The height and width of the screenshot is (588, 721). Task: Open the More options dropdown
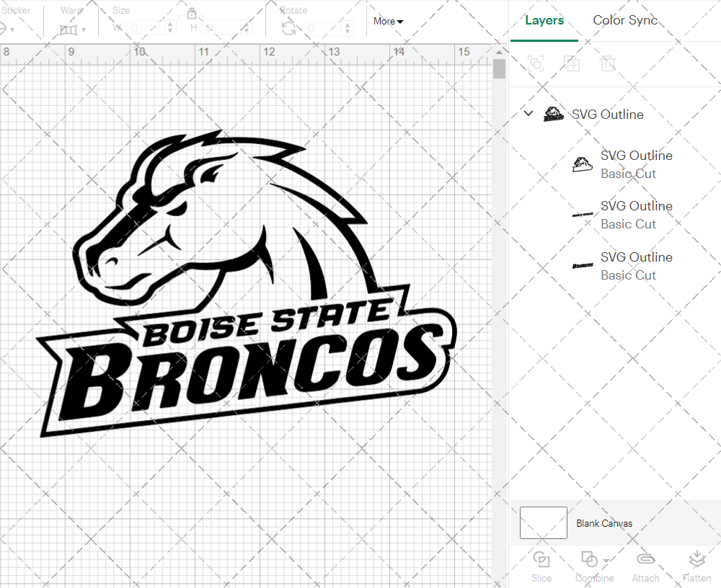388,22
